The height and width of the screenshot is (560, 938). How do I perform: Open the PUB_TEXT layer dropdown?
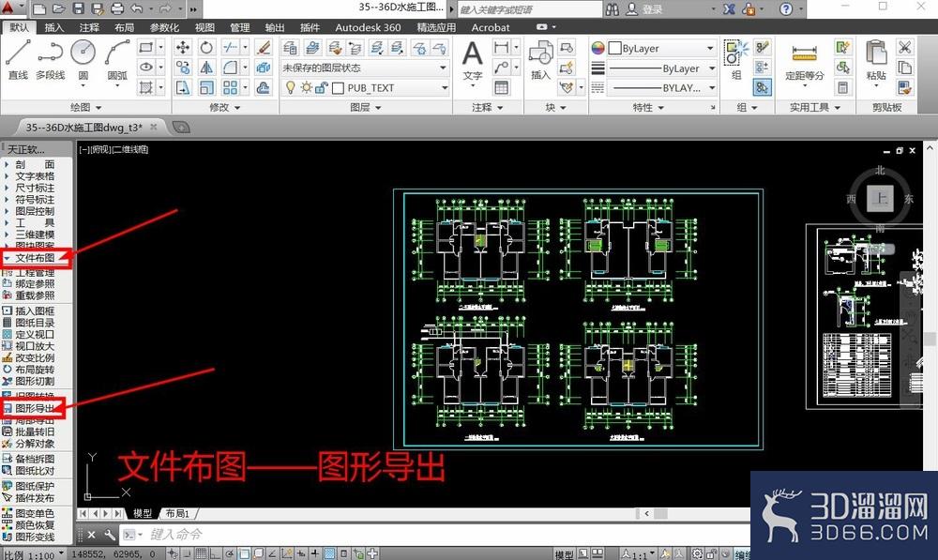pyautogui.click(x=364, y=88)
